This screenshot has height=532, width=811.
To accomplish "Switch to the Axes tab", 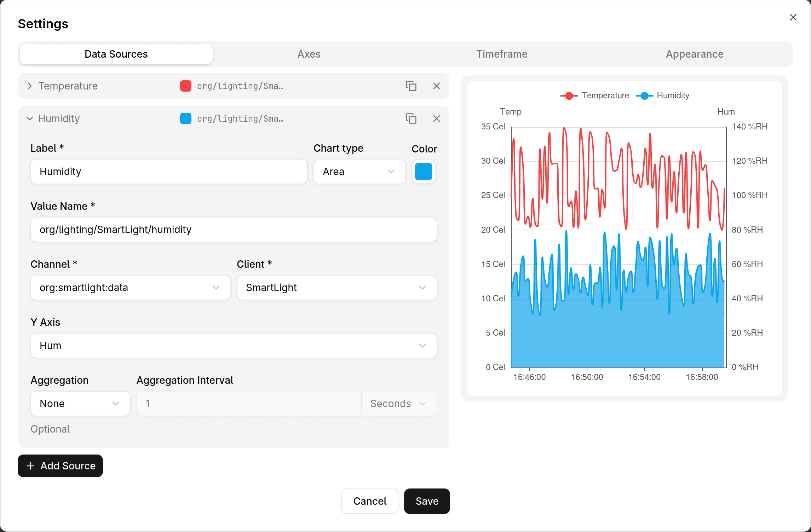I will (x=309, y=54).
